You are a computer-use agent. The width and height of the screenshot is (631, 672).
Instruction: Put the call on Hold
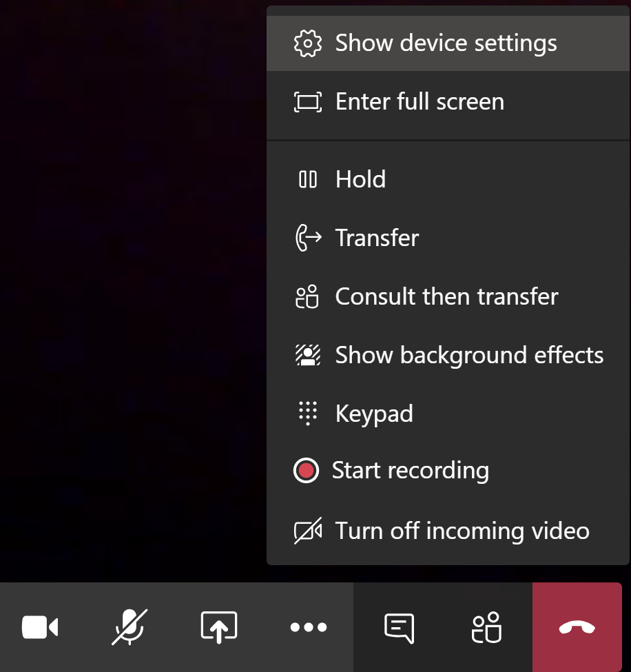360,180
